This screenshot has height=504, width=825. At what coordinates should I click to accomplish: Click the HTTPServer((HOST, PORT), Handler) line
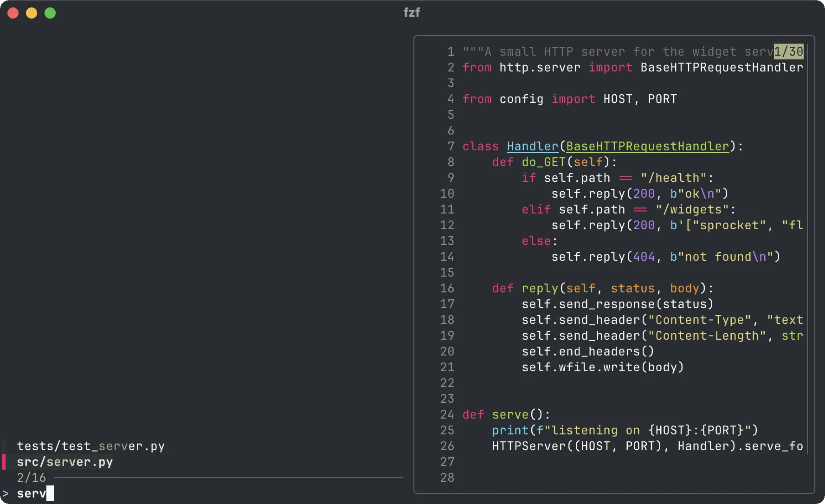coord(647,446)
